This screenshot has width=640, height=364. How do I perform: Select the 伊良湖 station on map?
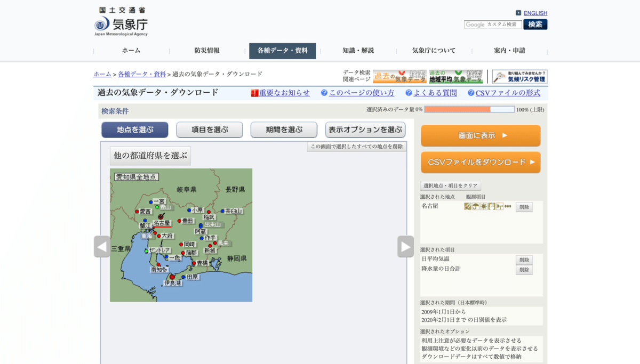coord(172,277)
